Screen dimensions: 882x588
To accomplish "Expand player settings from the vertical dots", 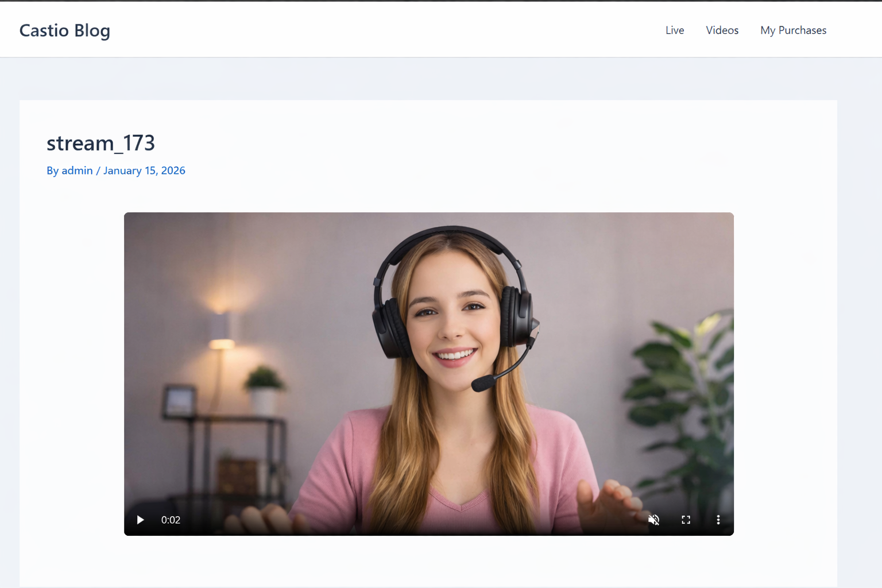I will click(718, 520).
